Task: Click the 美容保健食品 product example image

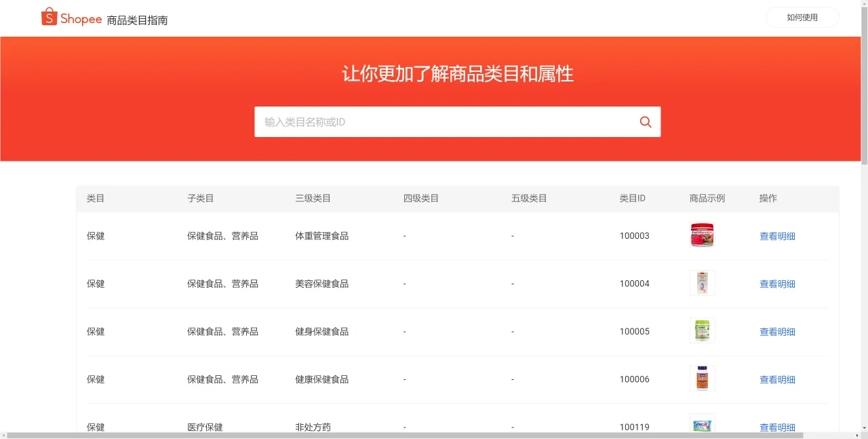Action: click(x=702, y=283)
